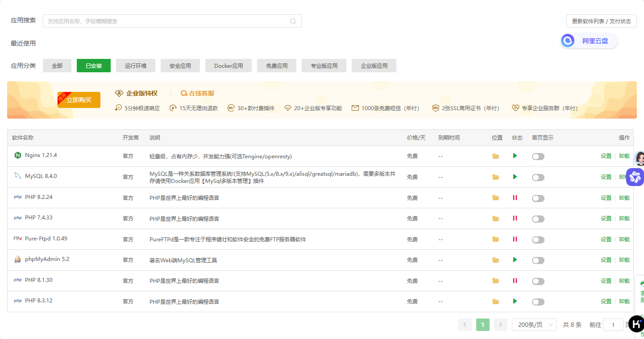Open 设置 for PHP 8.3.12
This screenshot has height=339, width=644.
(x=606, y=302)
